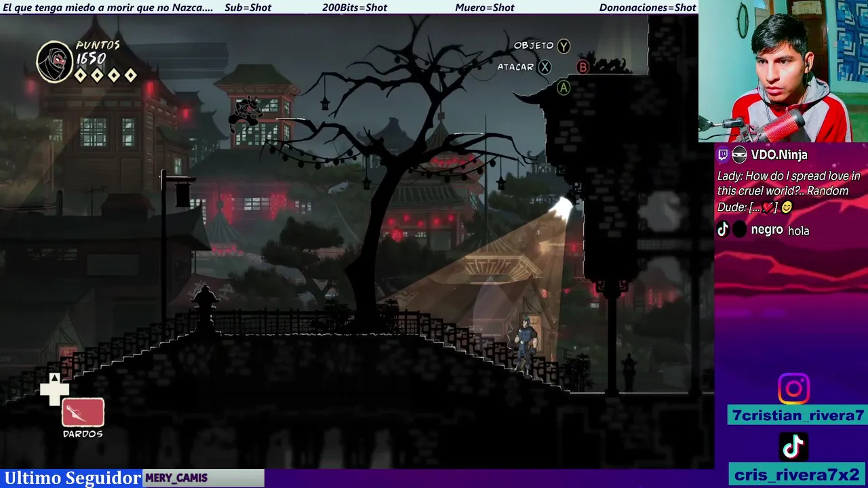The height and width of the screenshot is (488, 868).
Task: Click the TikTok icon next to negro's message
Action: pyautogui.click(x=723, y=230)
